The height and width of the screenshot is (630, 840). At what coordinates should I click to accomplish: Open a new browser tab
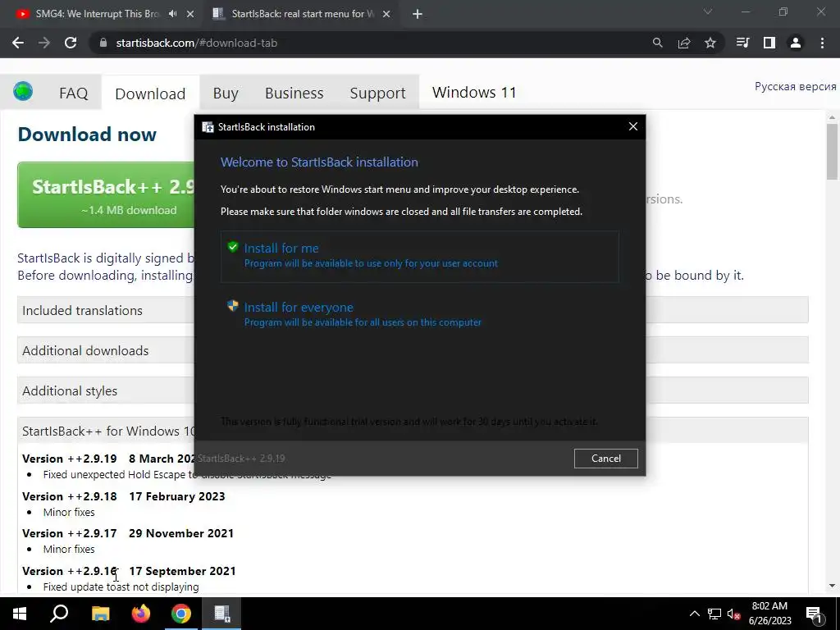(x=418, y=14)
